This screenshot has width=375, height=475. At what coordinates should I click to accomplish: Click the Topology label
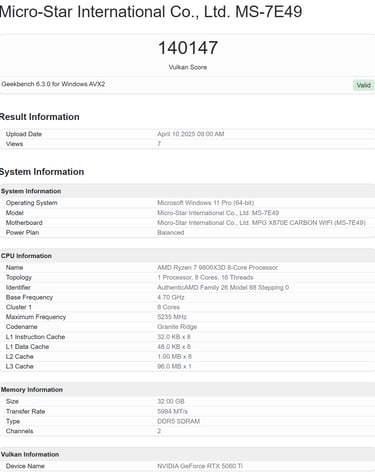click(x=19, y=278)
